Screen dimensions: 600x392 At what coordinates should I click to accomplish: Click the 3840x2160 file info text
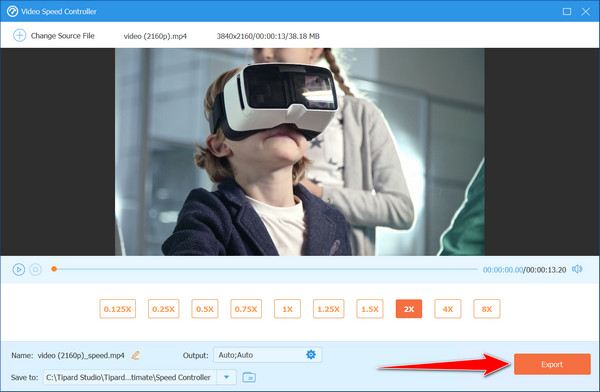(x=268, y=36)
